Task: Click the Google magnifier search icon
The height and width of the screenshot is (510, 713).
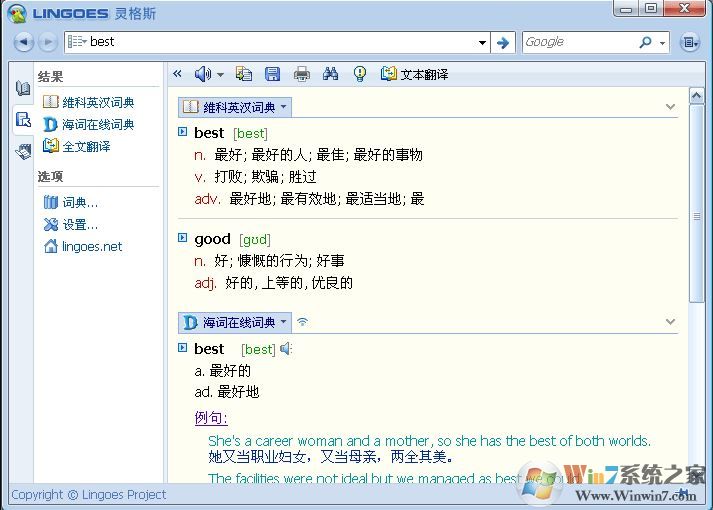Action: coord(645,42)
